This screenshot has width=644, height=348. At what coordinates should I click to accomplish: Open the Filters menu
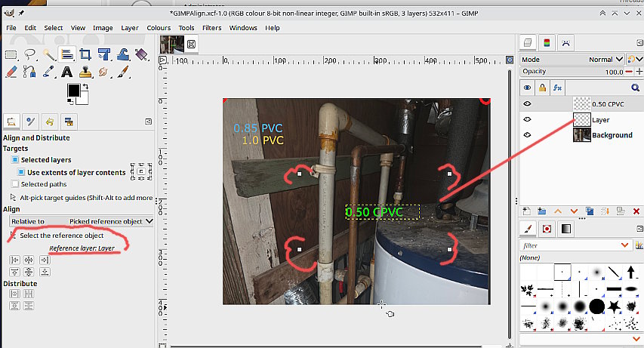[211, 27]
